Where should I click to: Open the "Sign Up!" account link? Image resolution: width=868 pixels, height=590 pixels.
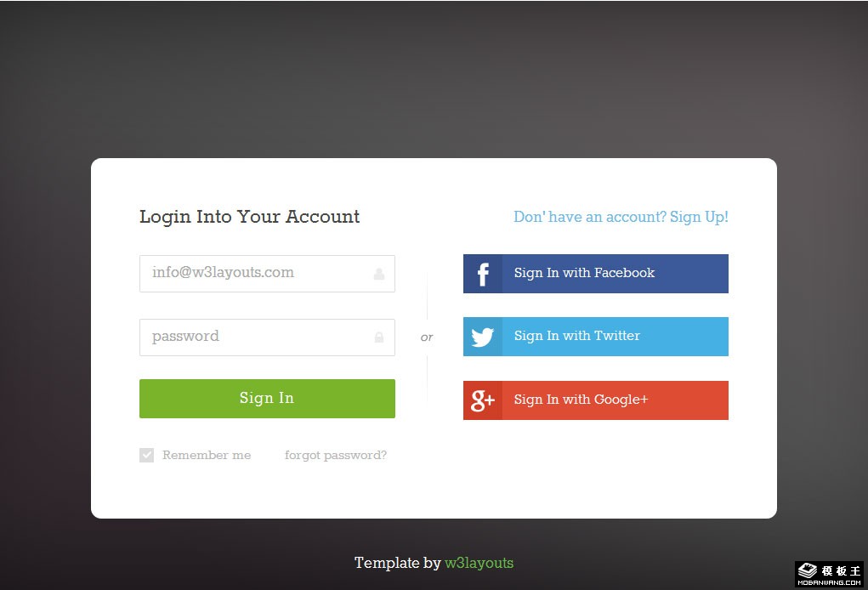coord(699,217)
